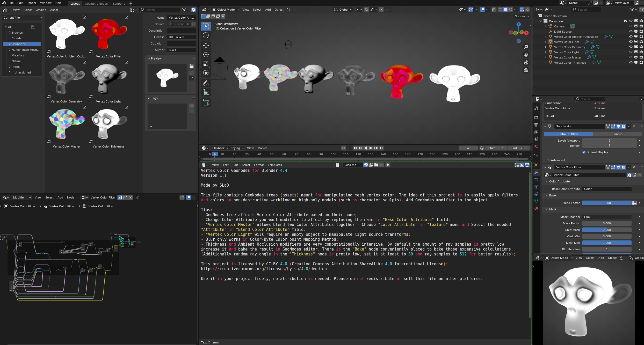Open Asset Browser settings gear icon
This screenshot has width=644, height=345.
click(194, 10)
